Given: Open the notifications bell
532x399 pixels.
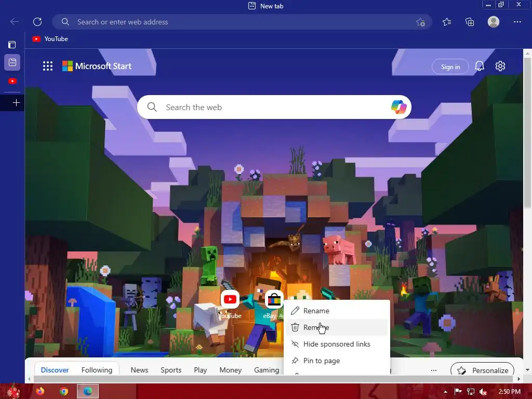Looking at the screenshot, I should click(x=480, y=66).
